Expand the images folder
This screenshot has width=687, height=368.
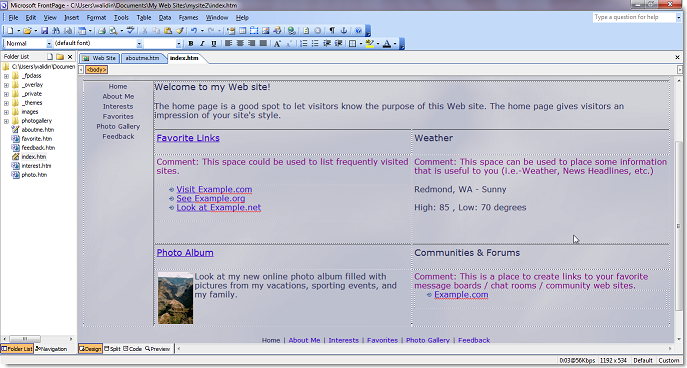pyautogui.click(x=6, y=112)
